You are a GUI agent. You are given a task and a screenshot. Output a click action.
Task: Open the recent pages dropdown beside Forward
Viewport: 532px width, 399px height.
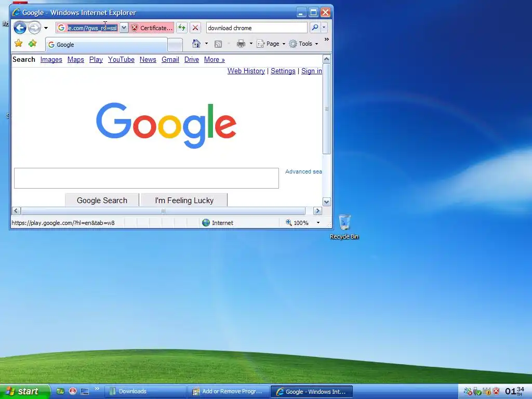46,28
